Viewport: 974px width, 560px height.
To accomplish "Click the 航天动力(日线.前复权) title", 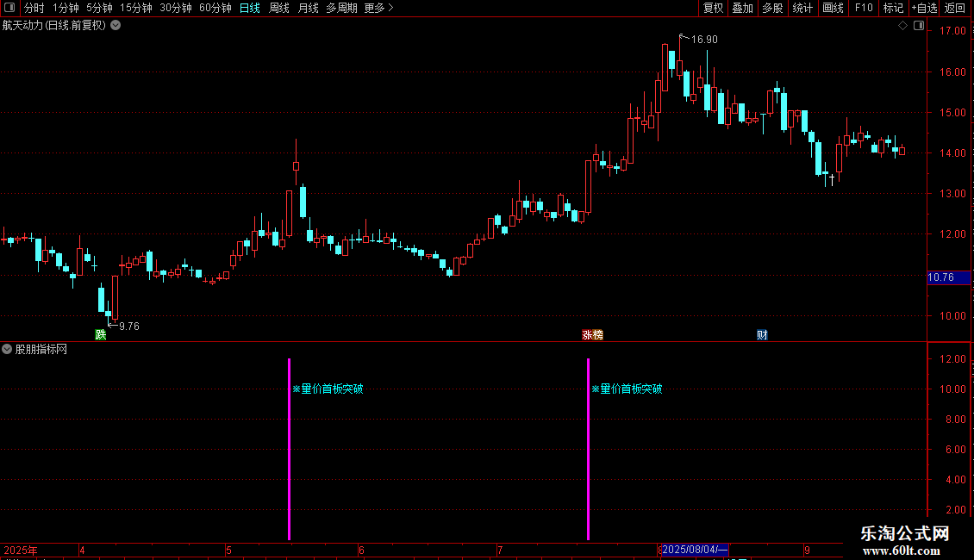I will pos(54,26).
